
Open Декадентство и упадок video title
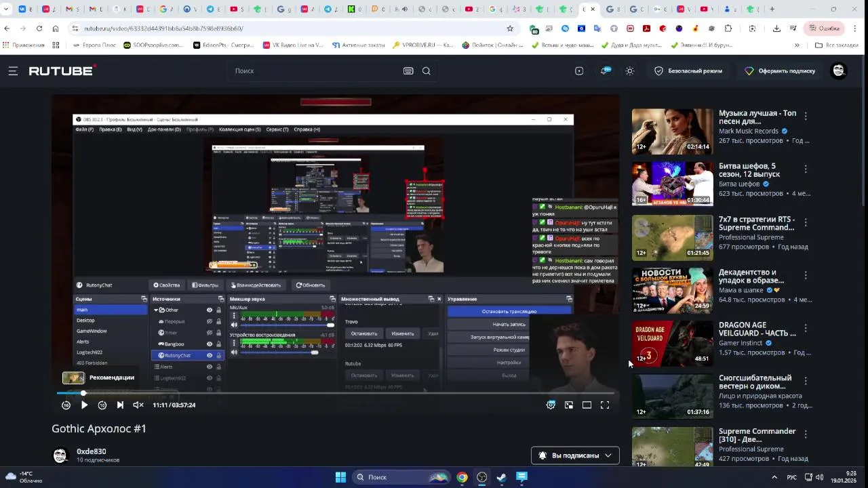tap(751, 276)
